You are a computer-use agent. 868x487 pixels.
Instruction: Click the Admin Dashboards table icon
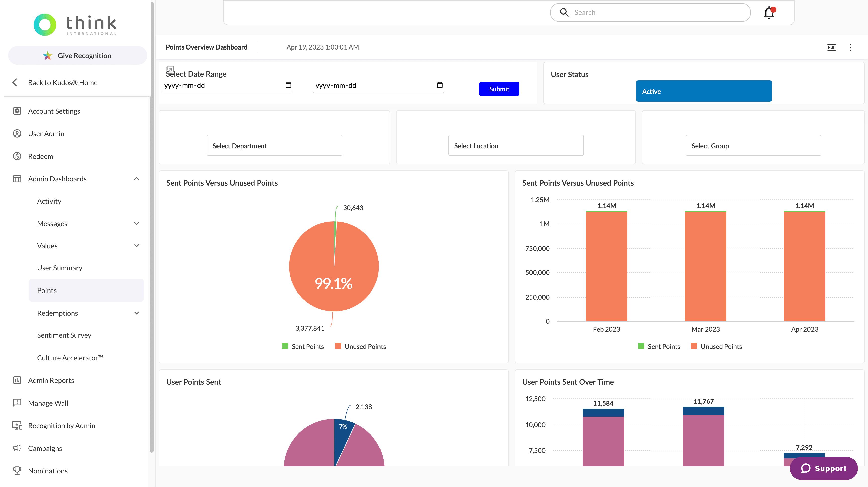(17, 179)
